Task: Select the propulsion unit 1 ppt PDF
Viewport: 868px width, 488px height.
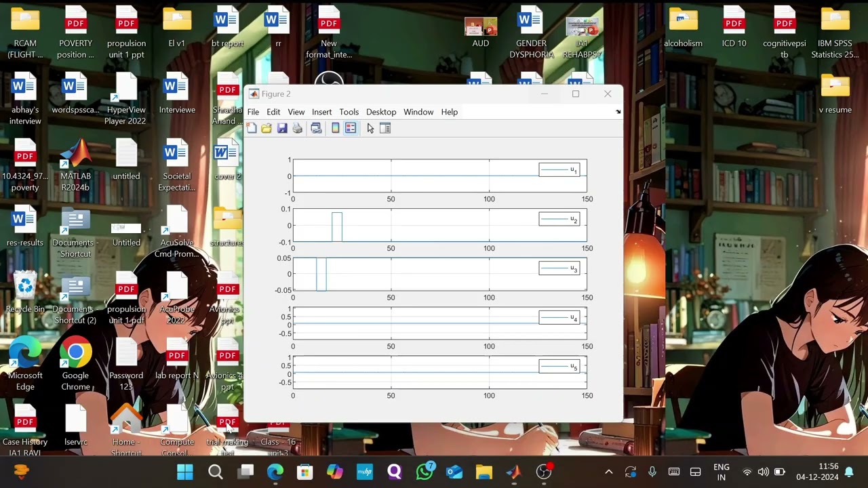Action: [126, 33]
